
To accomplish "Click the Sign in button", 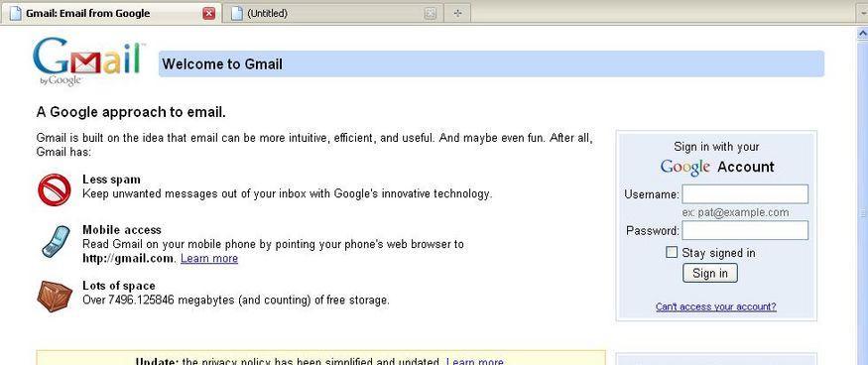I will coord(710,273).
